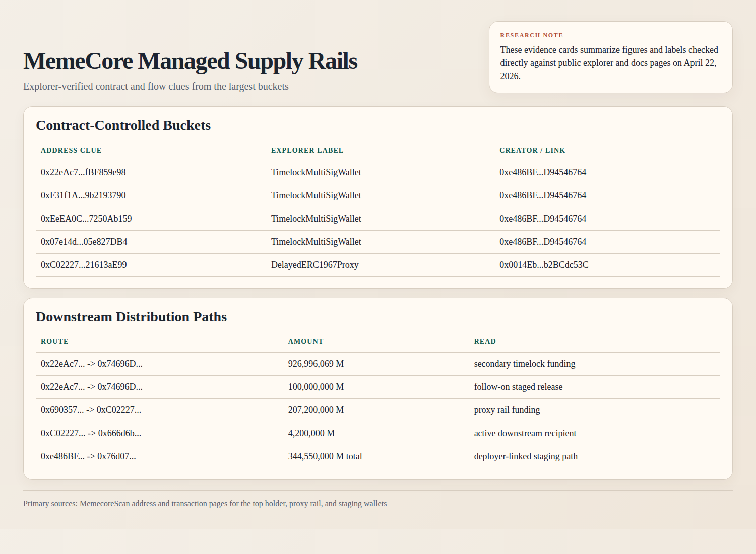Select the deployer-linked staging path text
Viewport: 756px width, 554px height.
(526, 456)
